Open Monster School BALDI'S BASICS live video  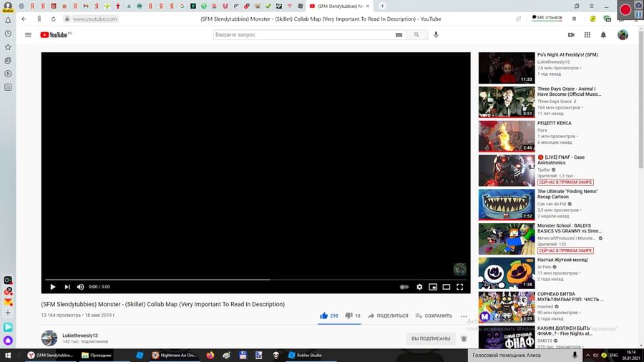click(x=507, y=239)
